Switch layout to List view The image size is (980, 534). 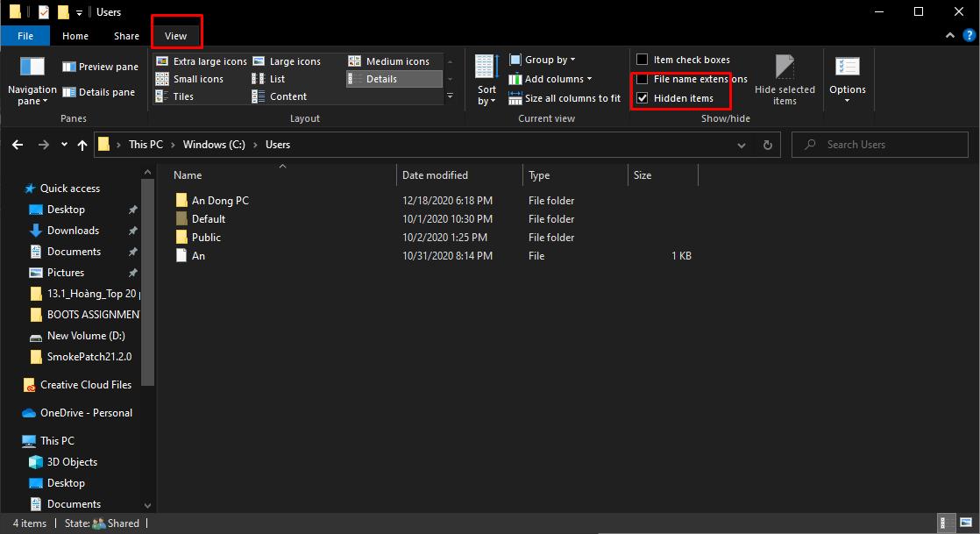[268, 79]
